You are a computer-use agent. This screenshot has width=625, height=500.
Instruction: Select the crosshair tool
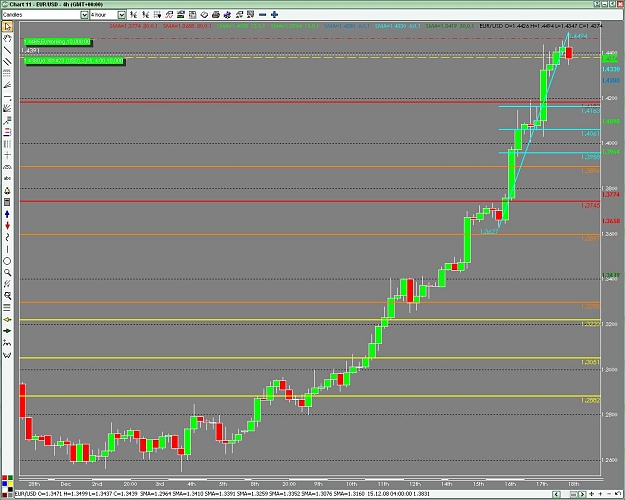7,155
